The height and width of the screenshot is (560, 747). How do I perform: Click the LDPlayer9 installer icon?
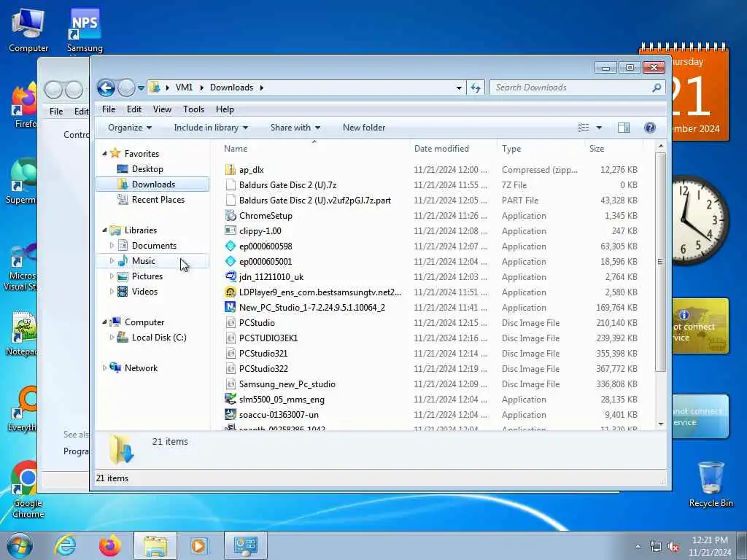pyautogui.click(x=230, y=292)
